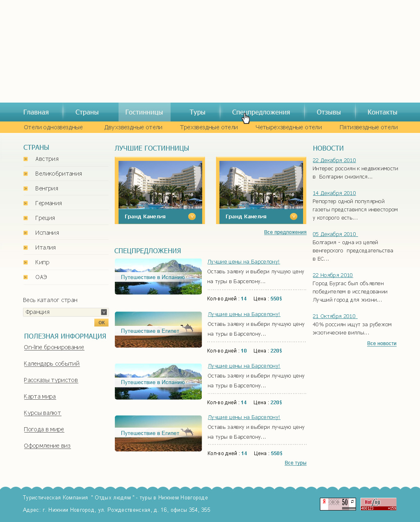The image size is (420, 522).
Task: Open the Туры menu item
Action: [x=197, y=112]
